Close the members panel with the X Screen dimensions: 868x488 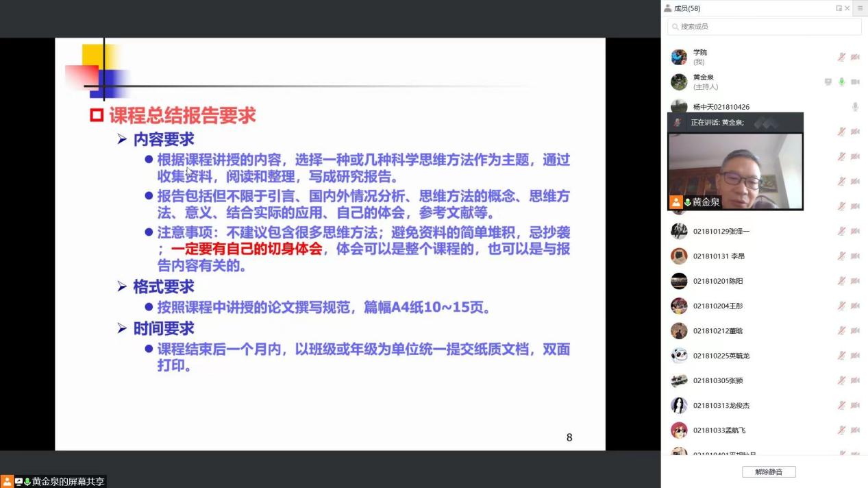(x=847, y=8)
